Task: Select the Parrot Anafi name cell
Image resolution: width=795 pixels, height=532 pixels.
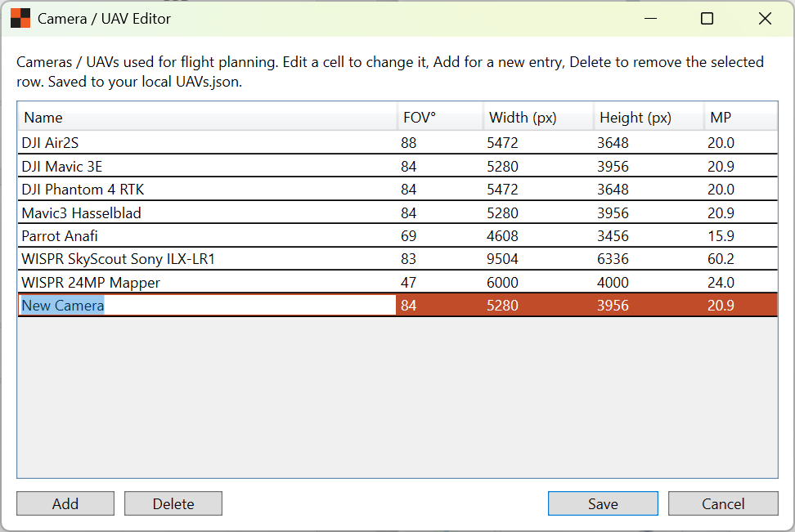Action: point(208,236)
